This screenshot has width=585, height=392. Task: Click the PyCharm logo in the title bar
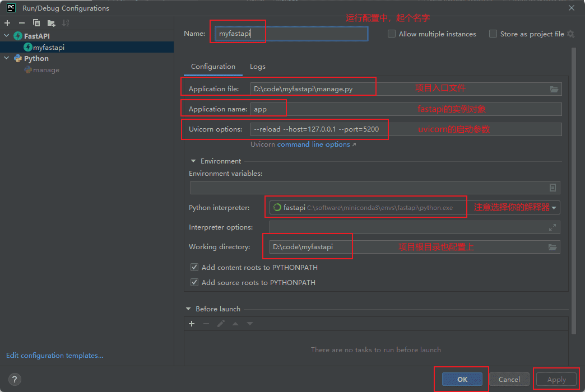(x=11, y=8)
